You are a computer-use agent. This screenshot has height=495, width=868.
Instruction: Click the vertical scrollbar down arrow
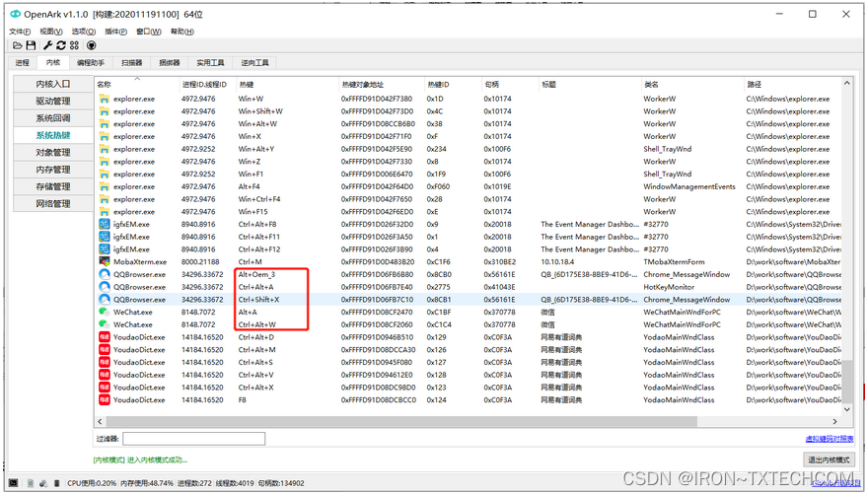point(847,409)
